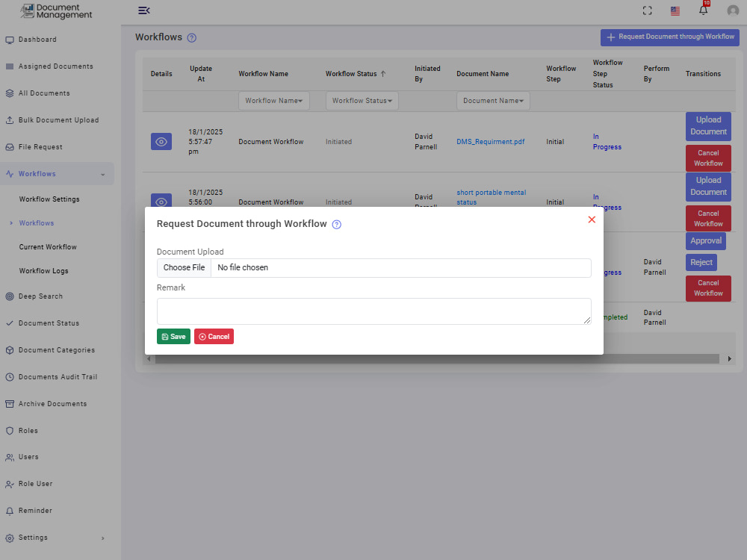The height and width of the screenshot is (560, 747).
Task: Open the Document Name filter dropdown
Action: (x=493, y=101)
